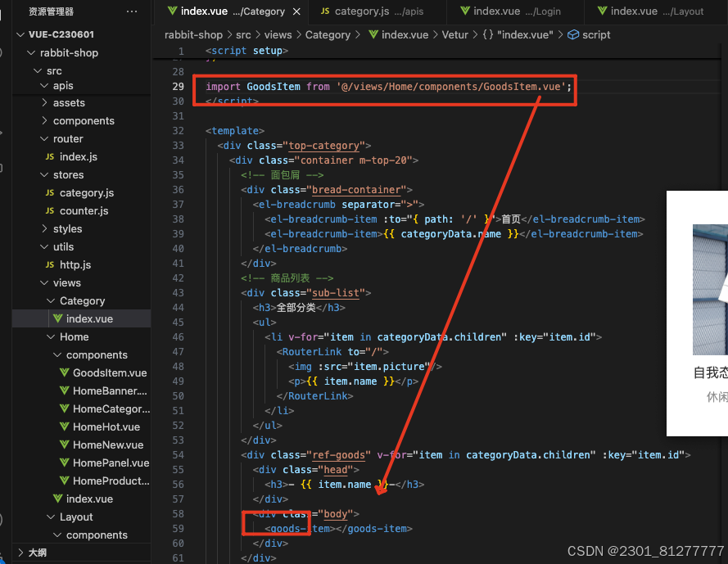Open http.js in the file tree
The image size is (728, 564).
coord(75,264)
